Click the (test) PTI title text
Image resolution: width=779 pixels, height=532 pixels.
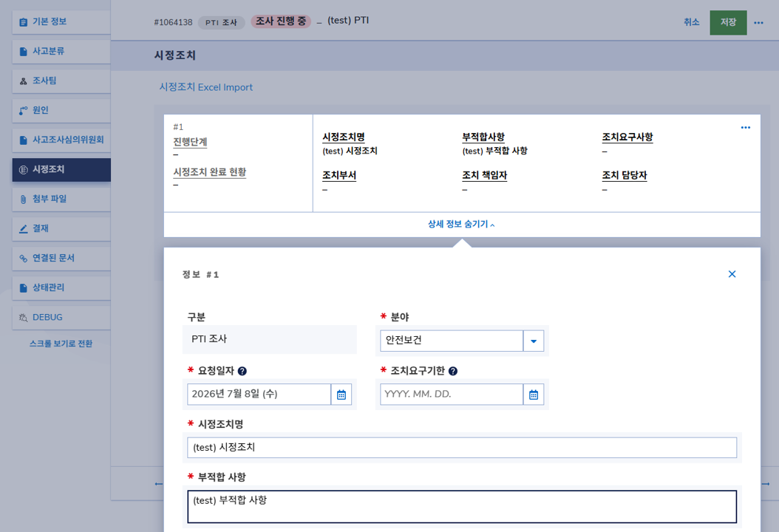click(348, 21)
